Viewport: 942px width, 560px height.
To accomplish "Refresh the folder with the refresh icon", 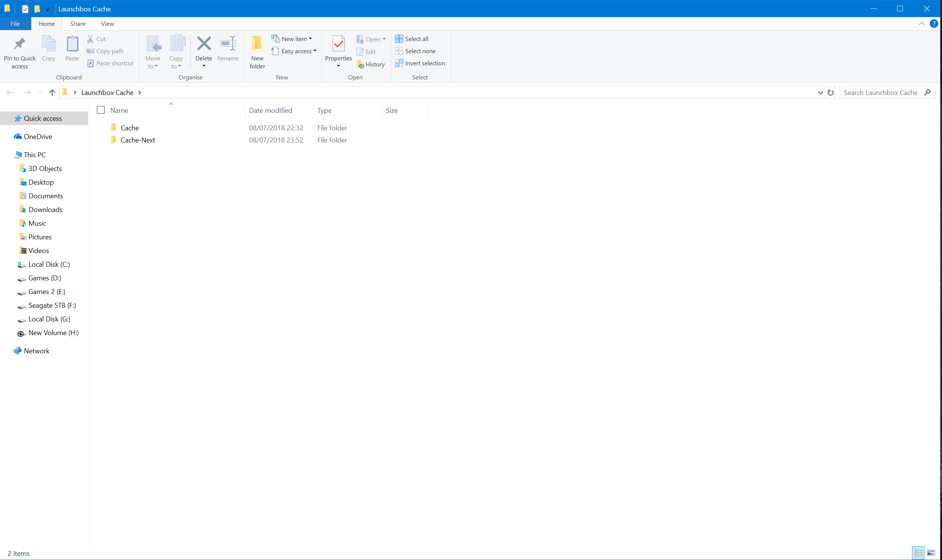I will (831, 93).
